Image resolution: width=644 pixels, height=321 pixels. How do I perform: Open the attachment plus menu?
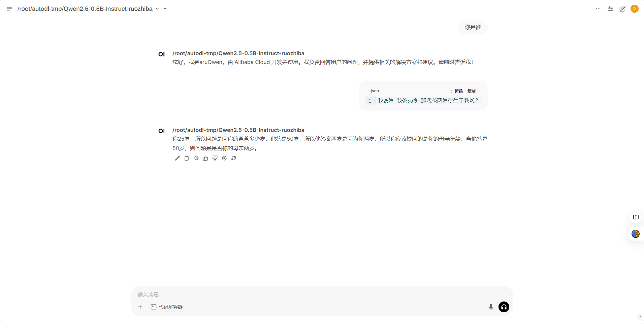click(x=140, y=307)
